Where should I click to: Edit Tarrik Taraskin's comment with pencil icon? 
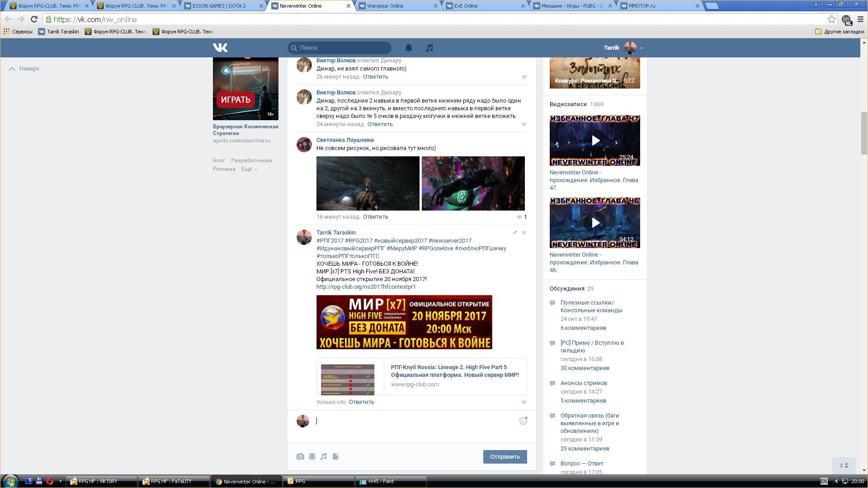click(515, 232)
